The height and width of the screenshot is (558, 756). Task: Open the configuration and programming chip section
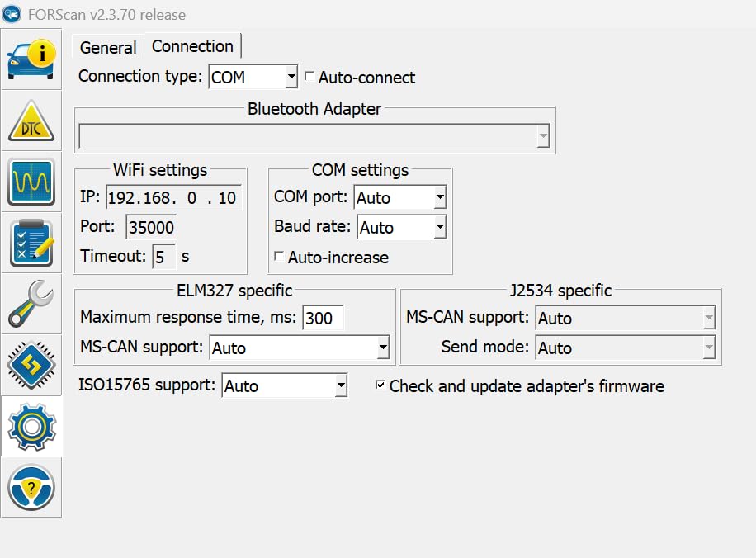(x=31, y=365)
